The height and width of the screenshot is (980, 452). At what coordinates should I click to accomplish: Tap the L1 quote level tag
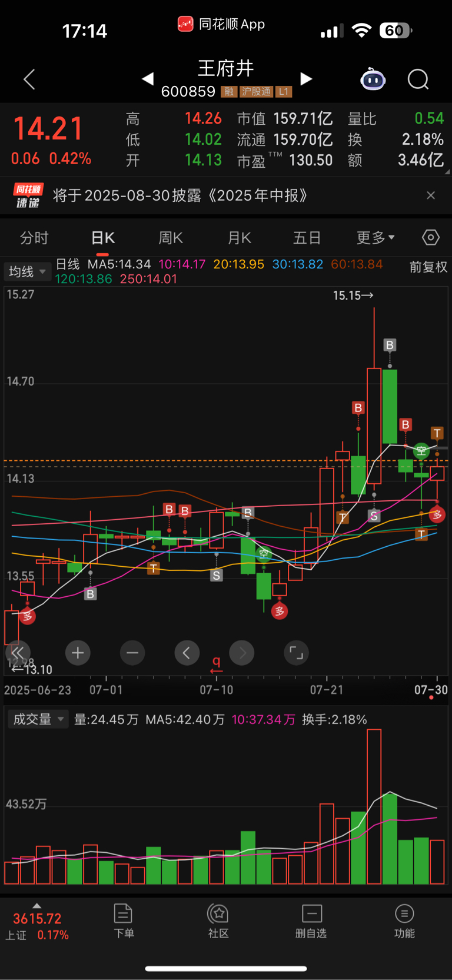point(284,92)
